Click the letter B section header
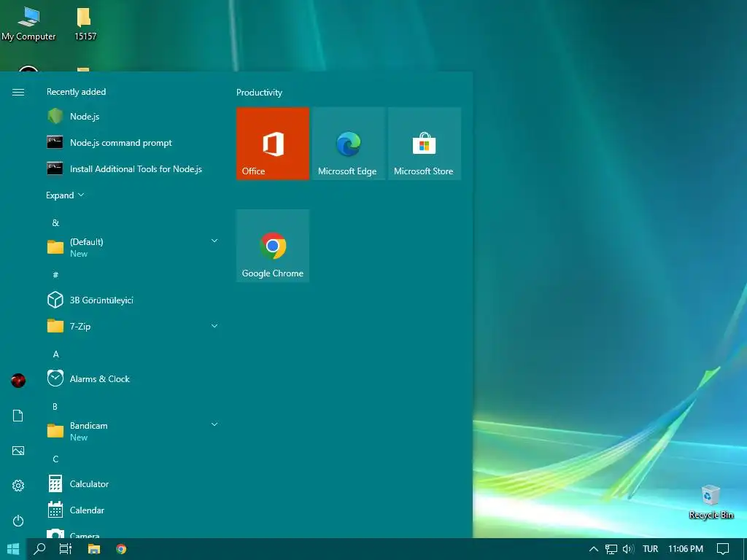Viewport: 747px width, 560px height. point(55,407)
